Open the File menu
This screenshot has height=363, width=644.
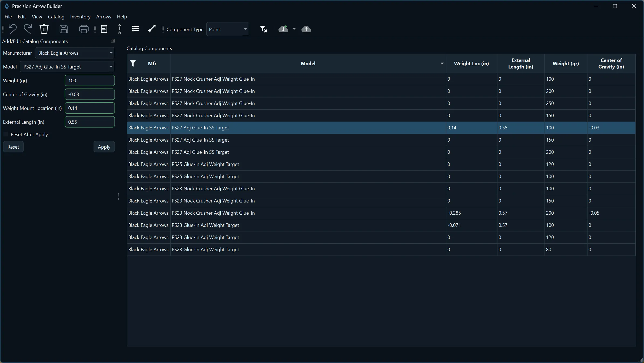tap(8, 17)
